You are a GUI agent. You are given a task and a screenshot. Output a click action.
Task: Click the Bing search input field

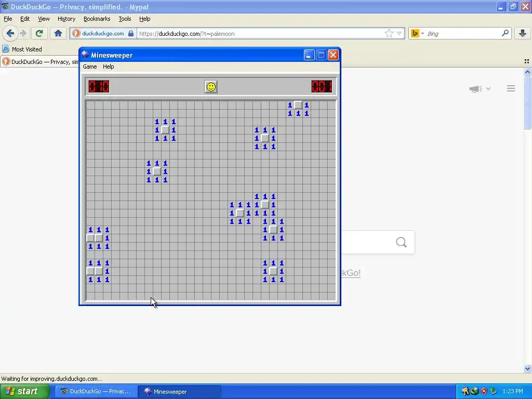point(463,34)
